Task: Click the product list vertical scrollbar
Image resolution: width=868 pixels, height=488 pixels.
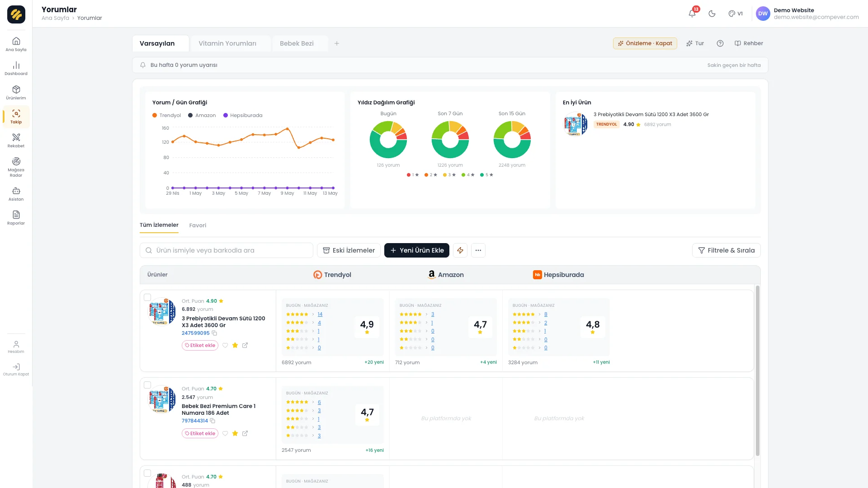Action: coord(757,371)
